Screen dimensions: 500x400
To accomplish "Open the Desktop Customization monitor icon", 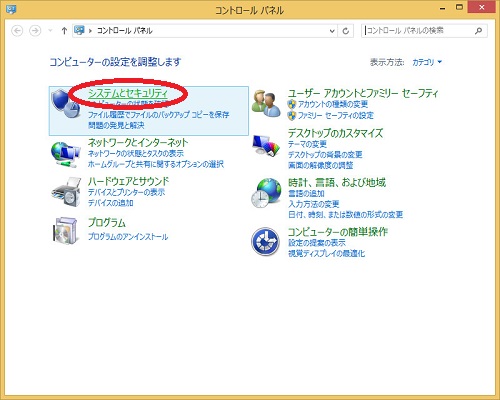I will (x=266, y=145).
